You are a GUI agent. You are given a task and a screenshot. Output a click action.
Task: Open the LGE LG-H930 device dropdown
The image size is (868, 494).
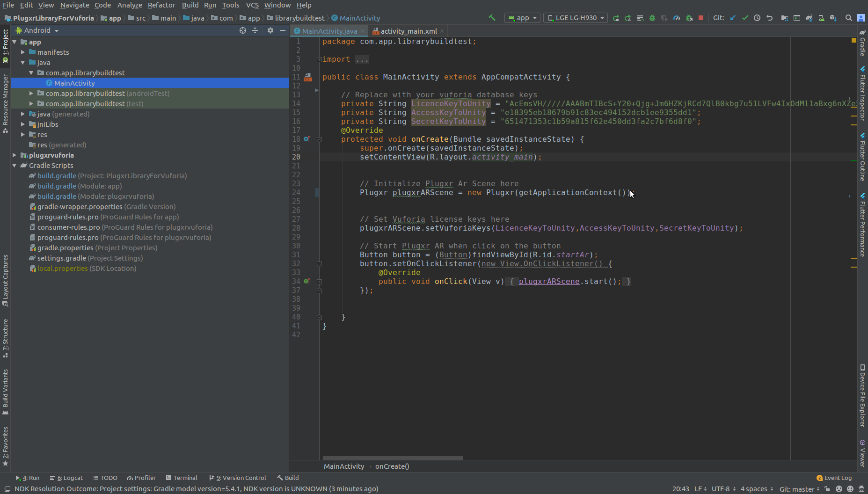(576, 18)
